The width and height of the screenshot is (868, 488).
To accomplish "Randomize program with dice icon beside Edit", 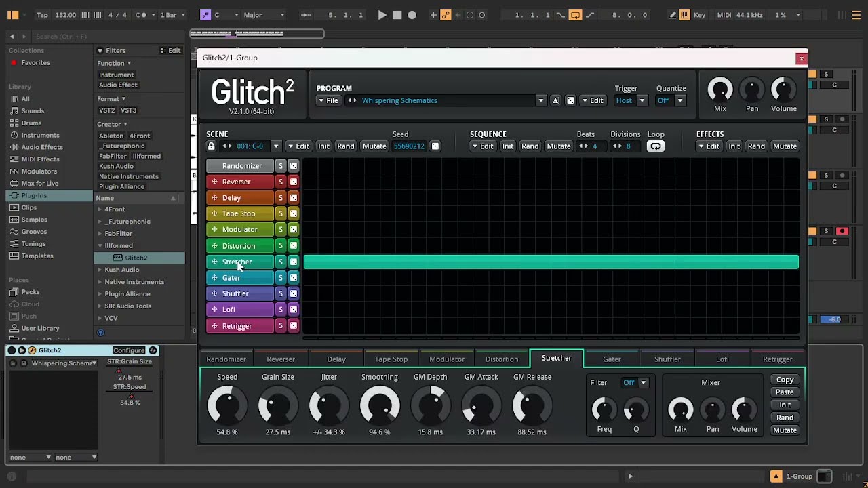I will [x=570, y=100].
